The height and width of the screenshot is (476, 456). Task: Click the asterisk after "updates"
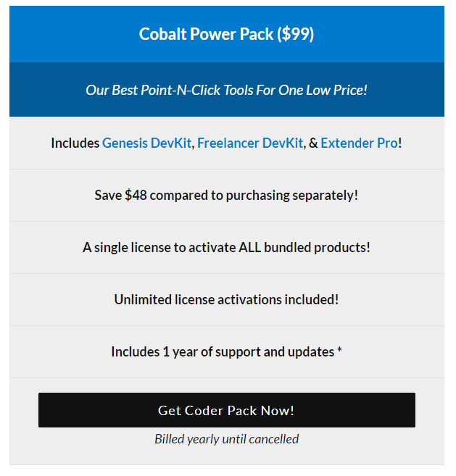(x=339, y=351)
